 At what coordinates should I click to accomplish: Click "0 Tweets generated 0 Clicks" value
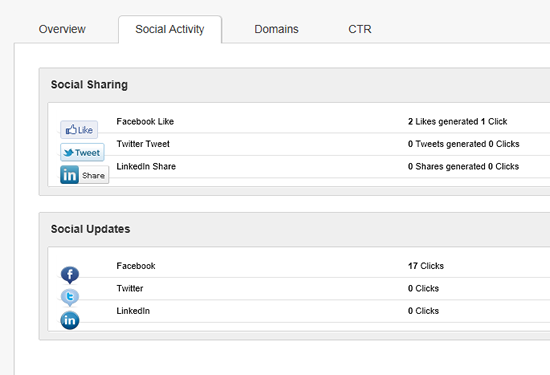click(463, 144)
